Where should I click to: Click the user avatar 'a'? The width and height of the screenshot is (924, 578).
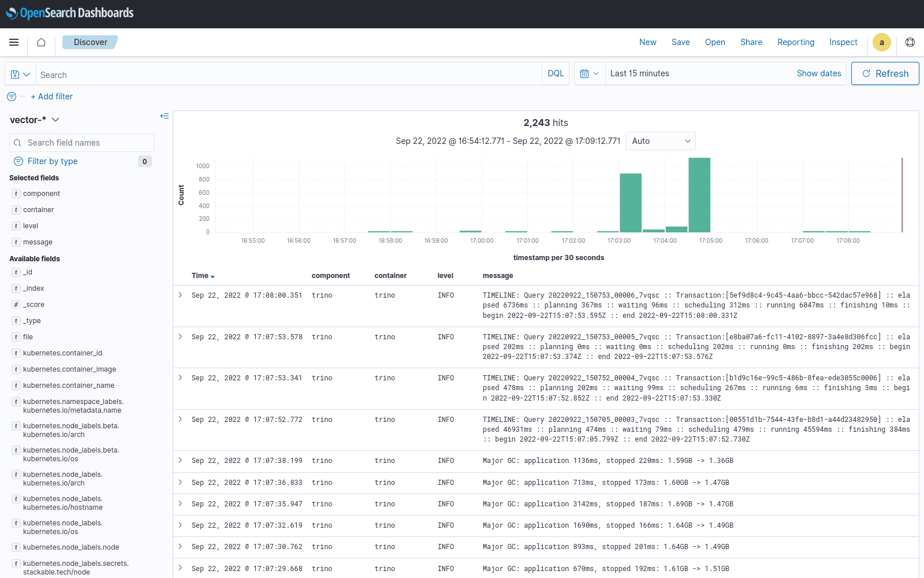881,42
